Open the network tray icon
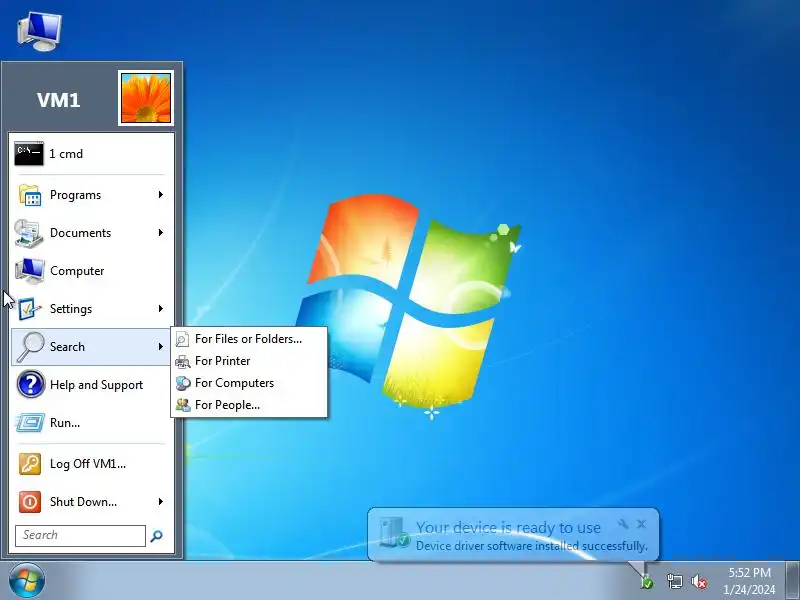The height and width of the screenshot is (600, 800). point(674,581)
